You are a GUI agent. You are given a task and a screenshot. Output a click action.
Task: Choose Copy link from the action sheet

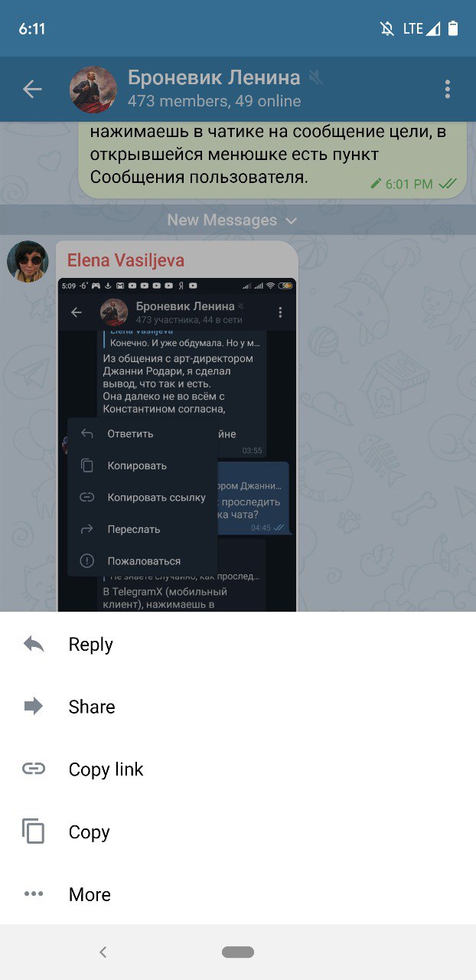pos(238,769)
